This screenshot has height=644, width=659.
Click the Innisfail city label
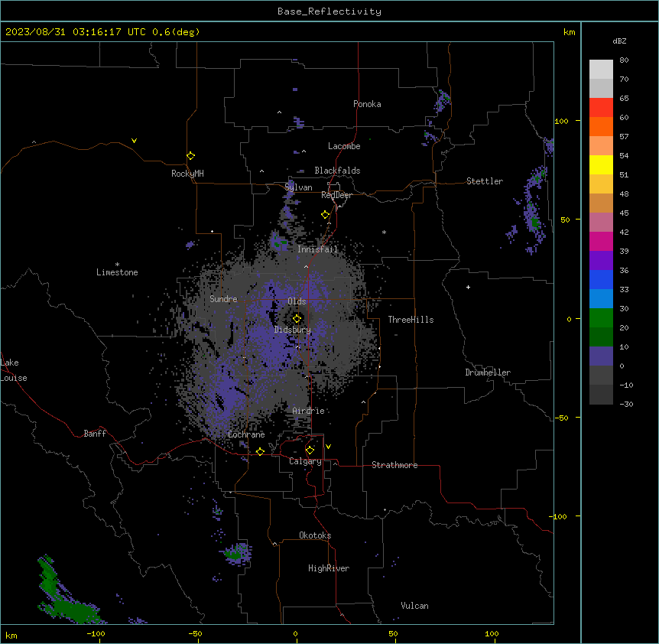point(318,249)
